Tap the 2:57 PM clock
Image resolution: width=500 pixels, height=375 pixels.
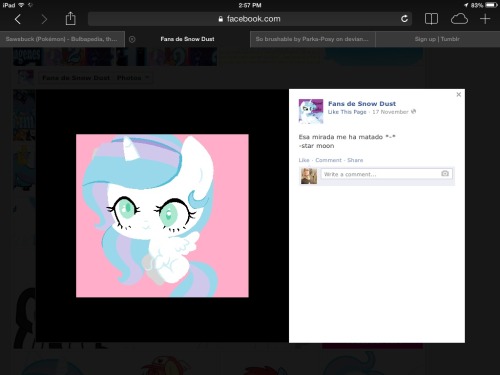pyautogui.click(x=250, y=5)
